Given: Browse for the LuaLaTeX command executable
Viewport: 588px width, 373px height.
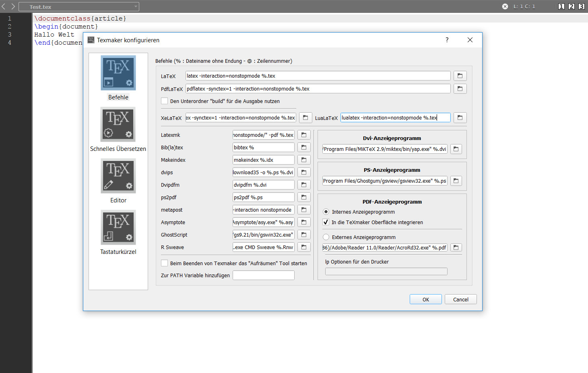Looking at the screenshot, I should 460,117.
